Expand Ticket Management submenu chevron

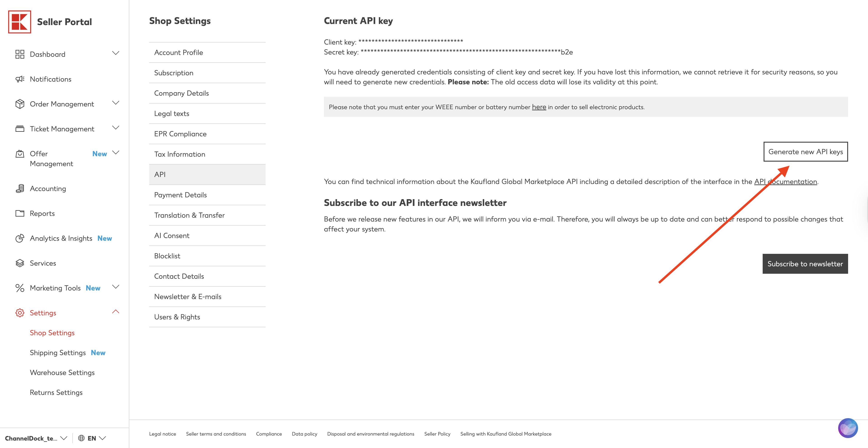(x=116, y=128)
